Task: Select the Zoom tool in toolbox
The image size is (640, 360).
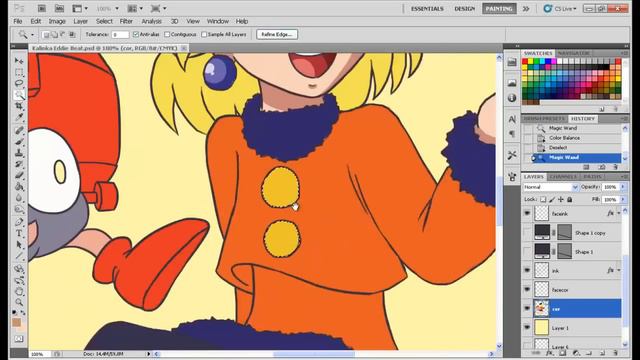Action: 19,302
